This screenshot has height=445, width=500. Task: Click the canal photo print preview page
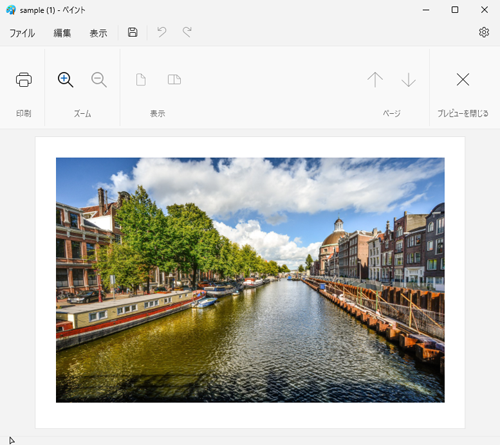click(250, 282)
